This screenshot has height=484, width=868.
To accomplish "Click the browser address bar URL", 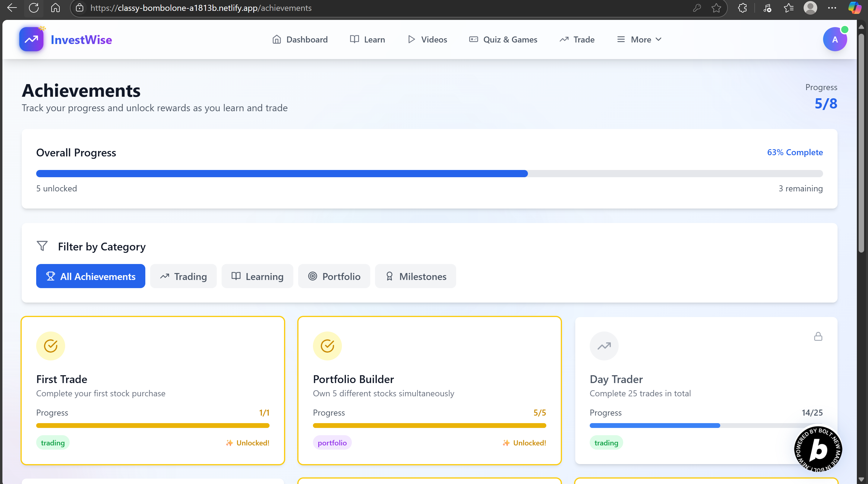I will coord(201,8).
